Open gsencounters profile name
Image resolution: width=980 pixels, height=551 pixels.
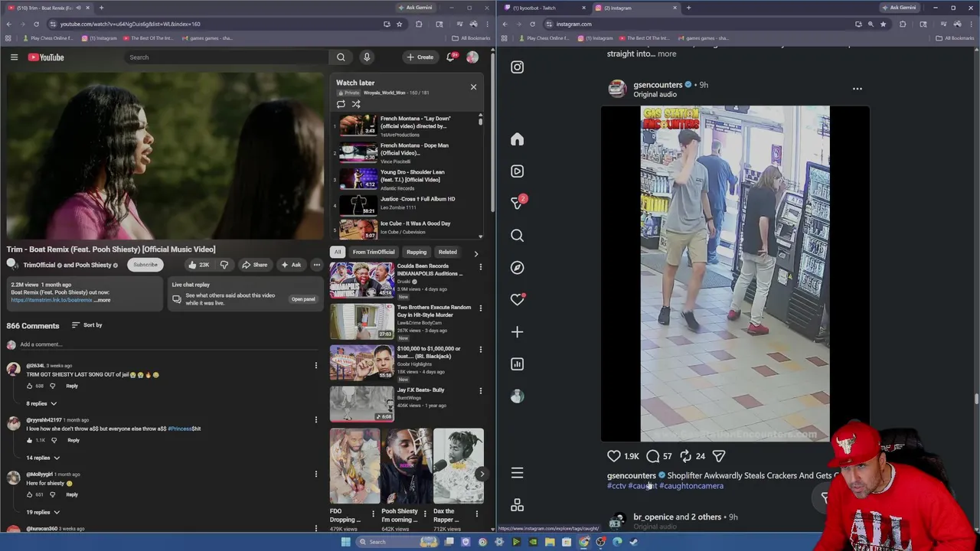point(658,85)
